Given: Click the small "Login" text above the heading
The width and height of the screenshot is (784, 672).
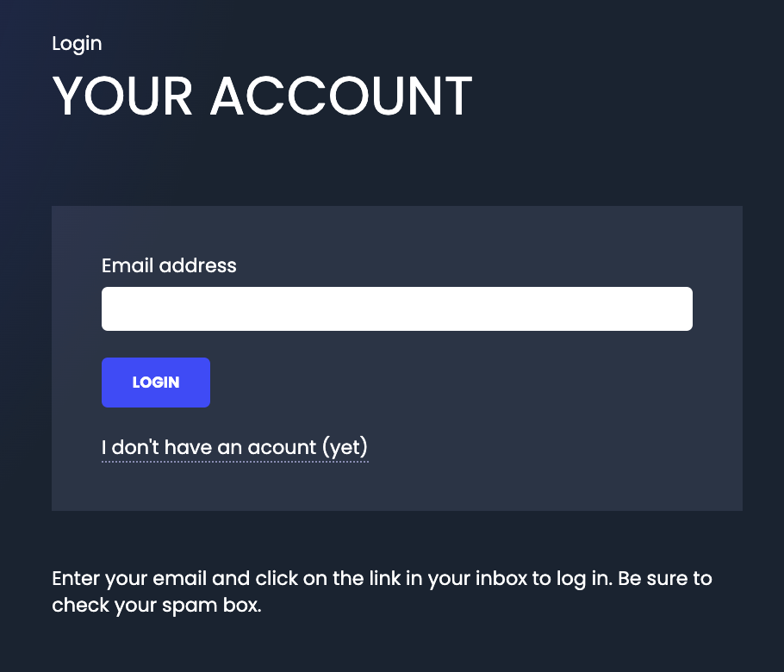Looking at the screenshot, I should click(77, 43).
